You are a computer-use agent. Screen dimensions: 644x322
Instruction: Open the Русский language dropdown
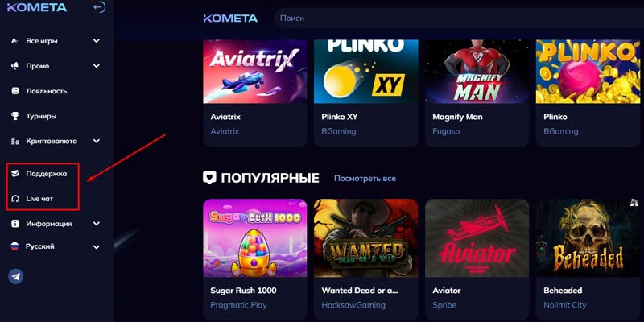coord(55,246)
